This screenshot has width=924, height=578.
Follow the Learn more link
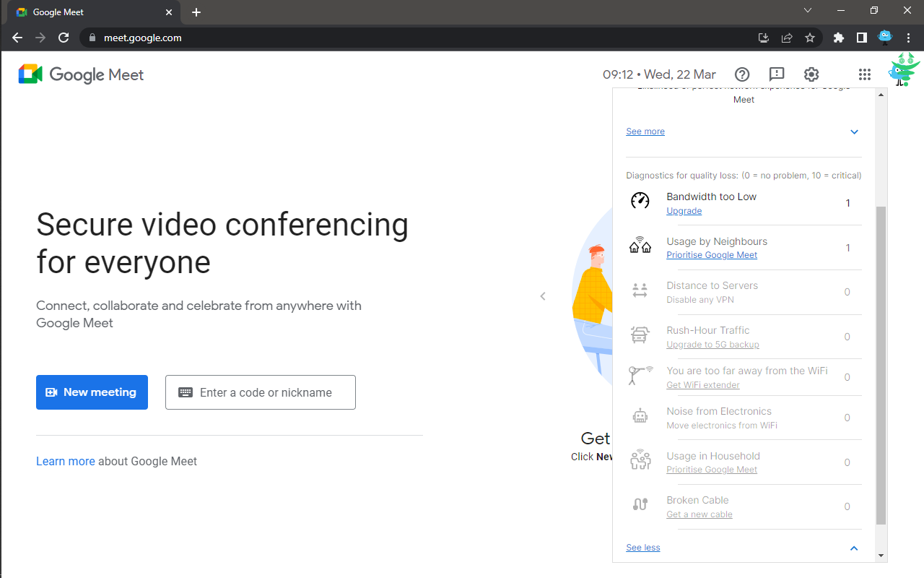66,461
